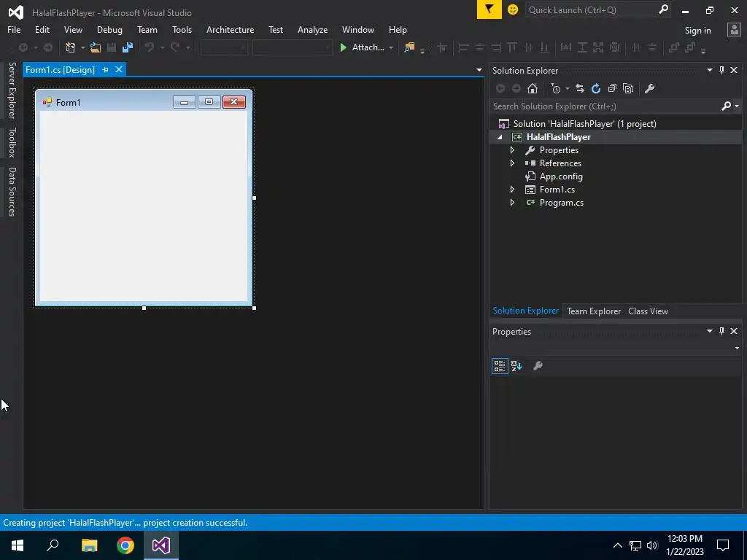Close the Solution Explorer panel
The height and width of the screenshot is (560, 747).
pyautogui.click(x=734, y=70)
